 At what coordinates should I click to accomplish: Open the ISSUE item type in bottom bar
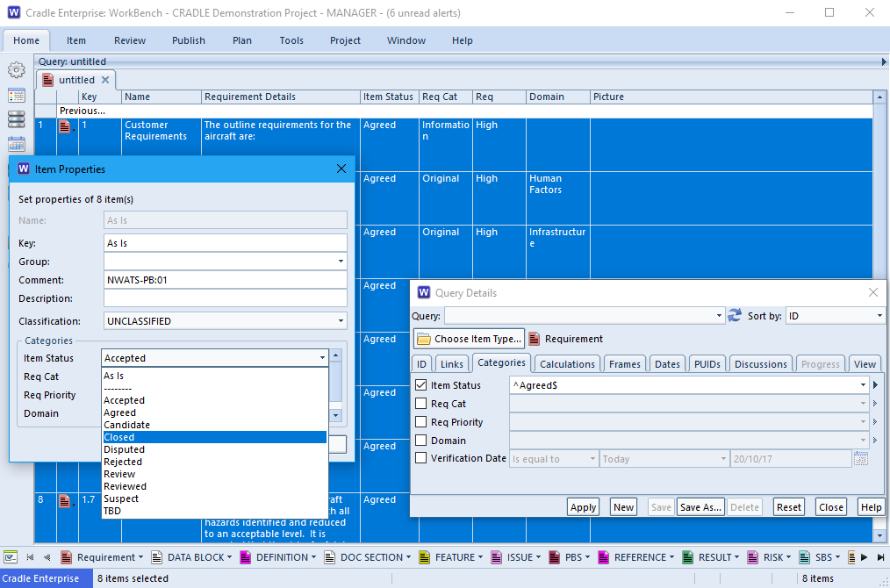[515, 557]
